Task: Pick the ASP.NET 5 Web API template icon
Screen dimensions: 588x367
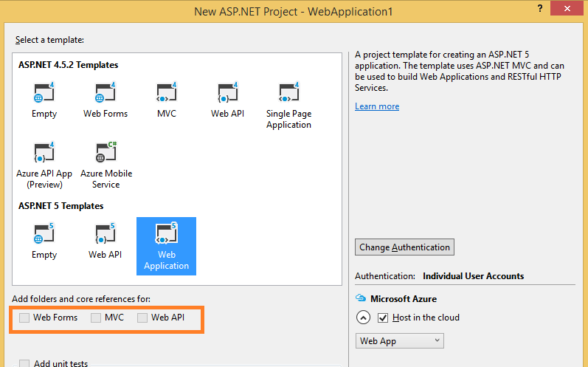Action: pos(105,233)
